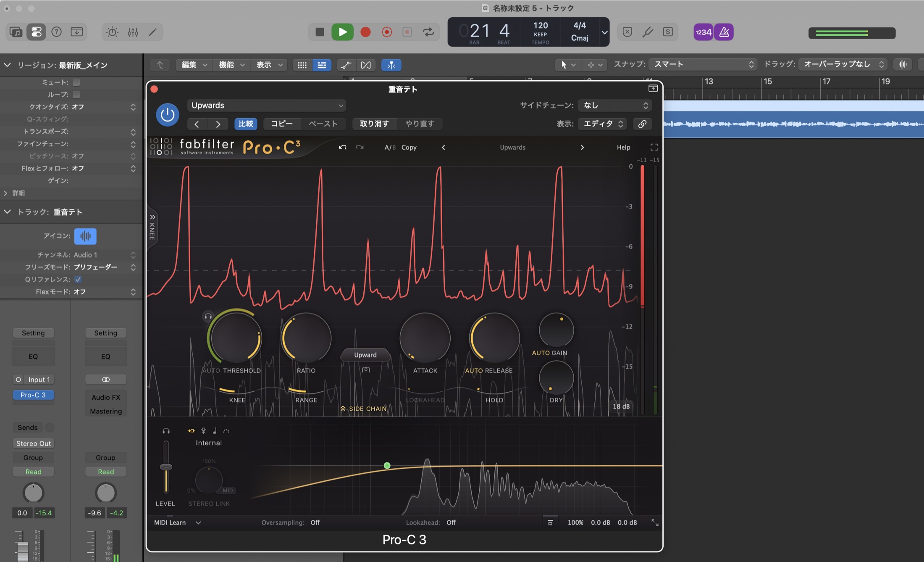Click the Flex toolbar icon
The height and width of the screenshot is (562, 924).
366,65
